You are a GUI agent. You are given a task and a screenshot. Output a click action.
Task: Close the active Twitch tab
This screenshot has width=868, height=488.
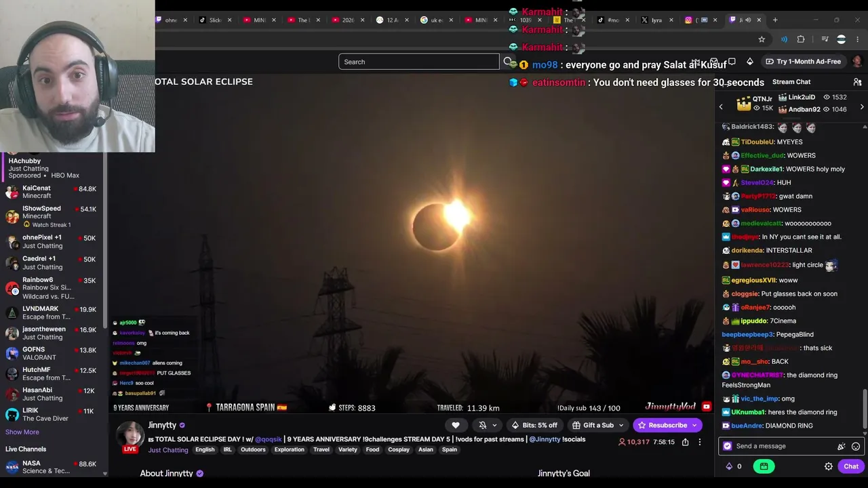pos(759,20)
